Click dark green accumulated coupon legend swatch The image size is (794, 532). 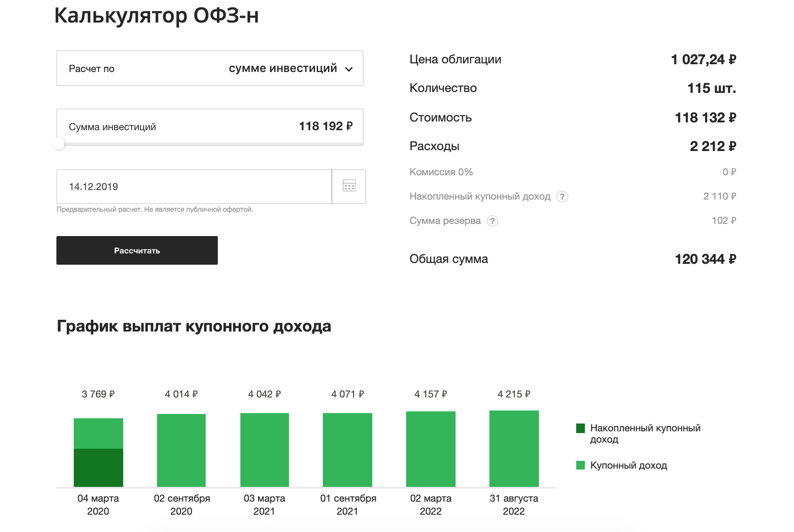[580, 428]
